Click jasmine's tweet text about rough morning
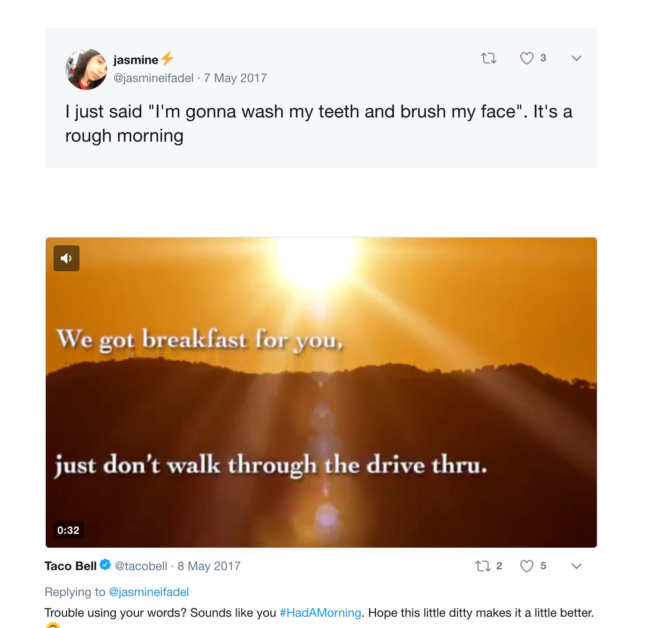672x628 pixels. click(318, 124)
